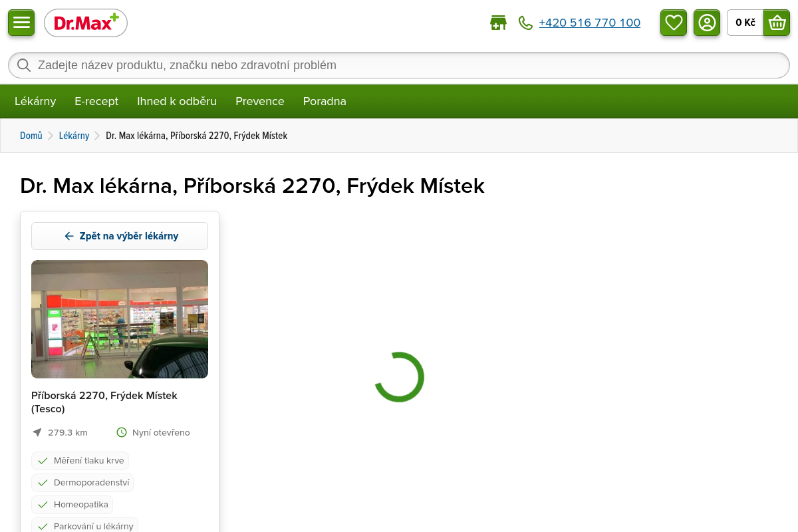Screen dimensions: 798x532
Task: Select the Homeopatika tag
Action: (72, 504)
